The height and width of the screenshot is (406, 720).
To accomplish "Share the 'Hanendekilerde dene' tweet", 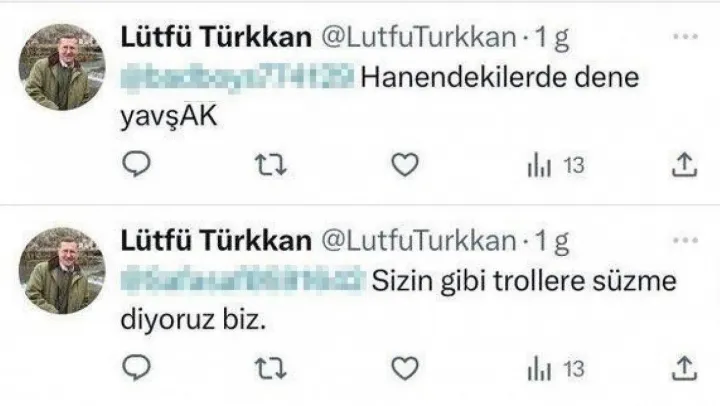I will 685,165.
